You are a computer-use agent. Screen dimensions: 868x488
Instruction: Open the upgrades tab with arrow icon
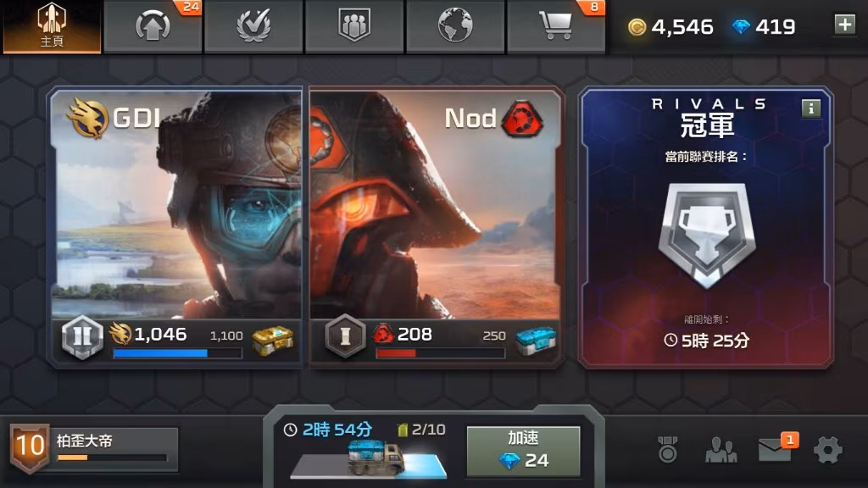click(x=153, y=25)
